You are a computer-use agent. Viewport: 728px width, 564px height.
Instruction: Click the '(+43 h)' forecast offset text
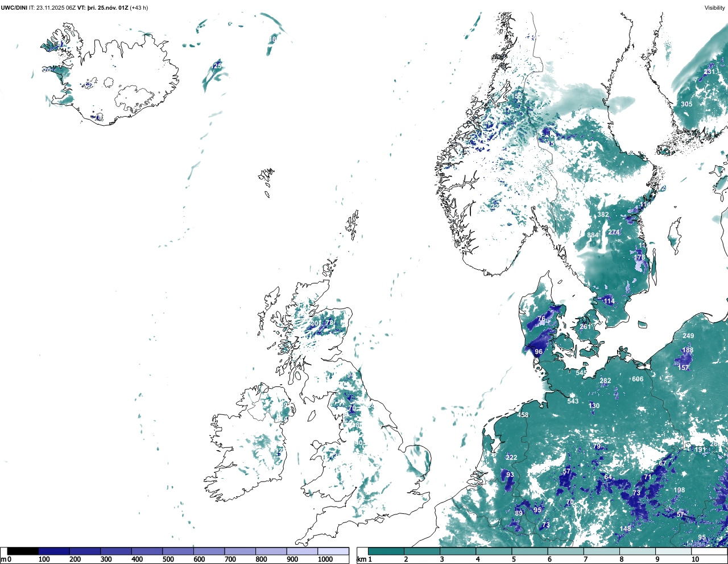139,7
